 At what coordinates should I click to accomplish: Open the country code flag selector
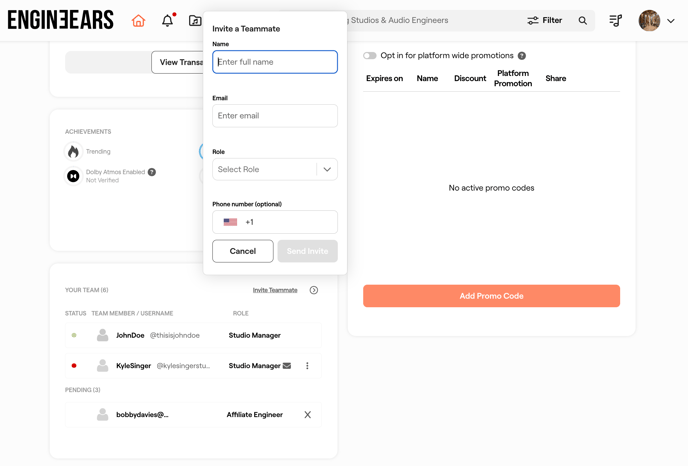(230, 222)
